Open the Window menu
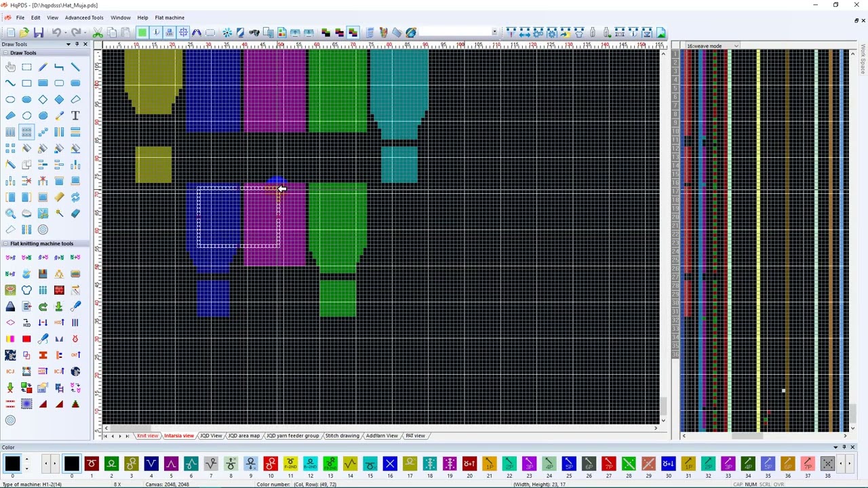This screenshot has height=488, width=868. pyautogui.click(x=120, y=18)
